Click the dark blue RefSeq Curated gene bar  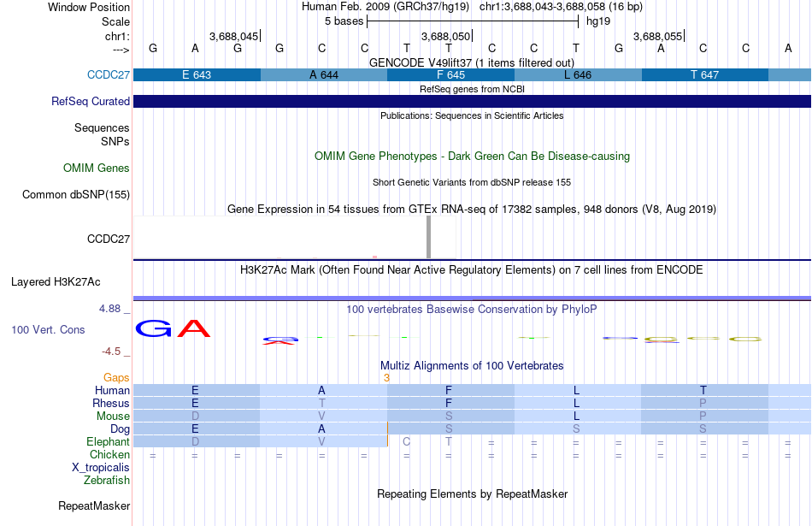click(473, 101)
